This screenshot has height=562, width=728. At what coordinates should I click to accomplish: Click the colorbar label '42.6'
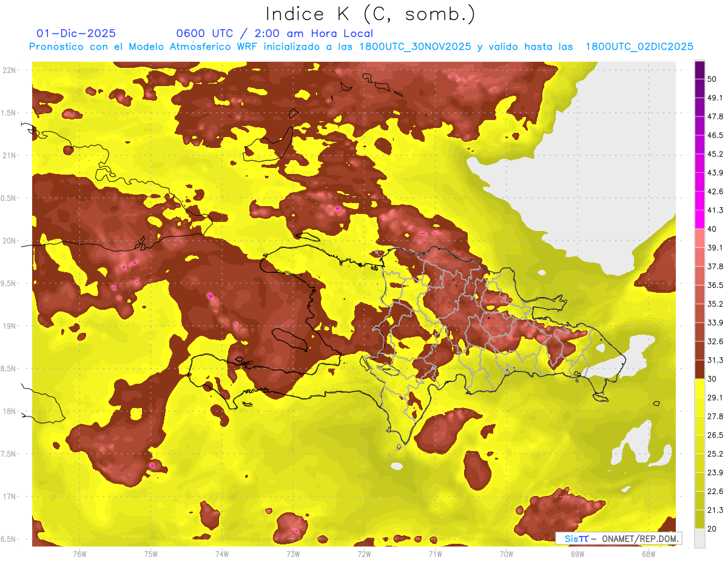coord(715,192)
